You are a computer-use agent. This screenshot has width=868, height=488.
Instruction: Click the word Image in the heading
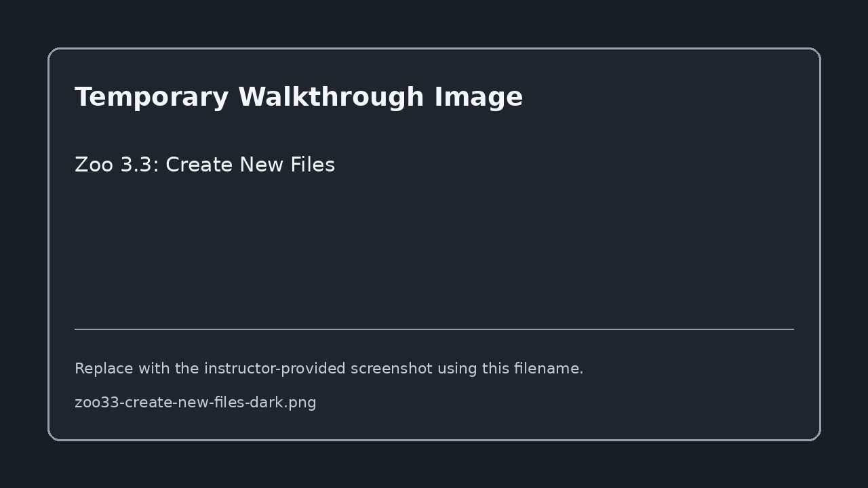pyautogui.click(x=479, y=98)
